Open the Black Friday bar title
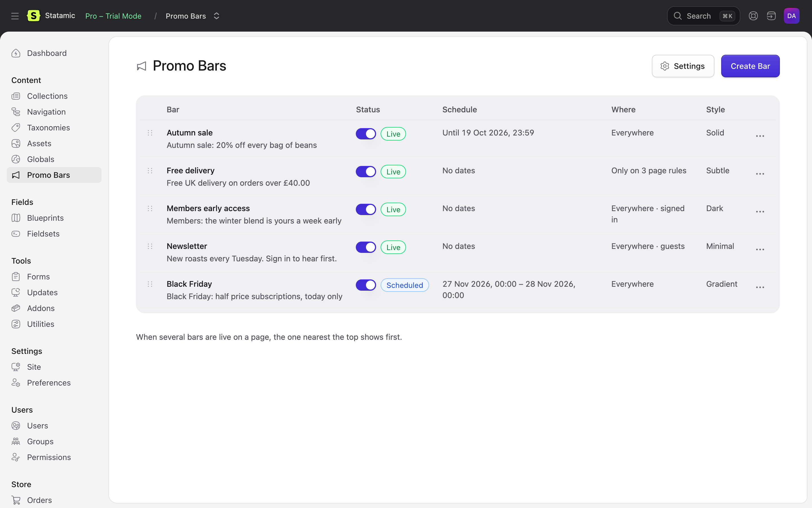Image resolution: width=812 pixels, height=508 pixels. pos(189,284)
